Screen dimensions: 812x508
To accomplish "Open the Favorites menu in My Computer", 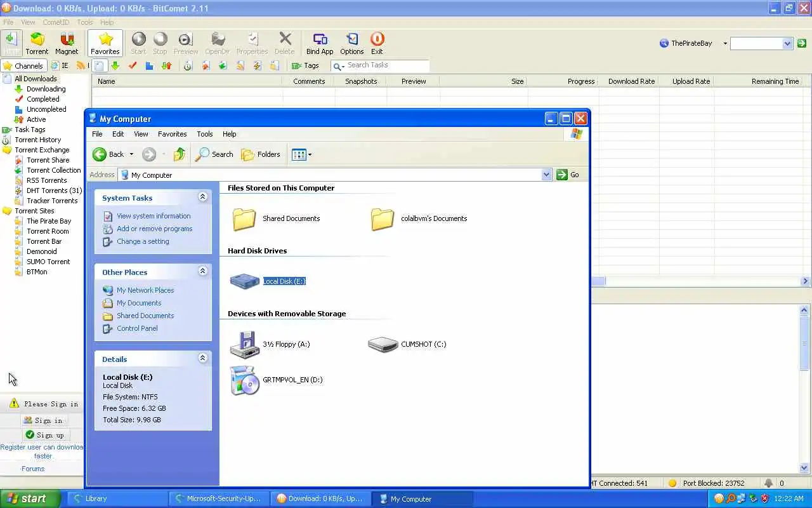I will pos(172,134).
